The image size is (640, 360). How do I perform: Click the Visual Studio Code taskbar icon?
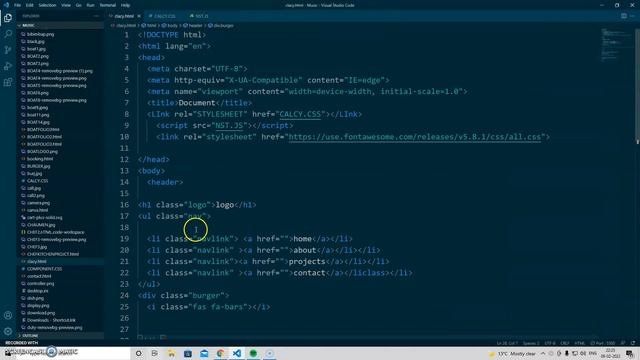click(237, 353)
